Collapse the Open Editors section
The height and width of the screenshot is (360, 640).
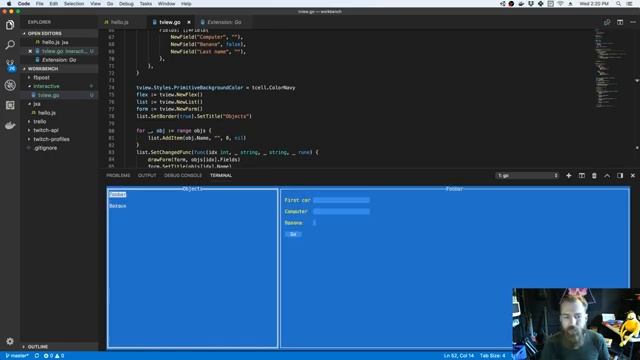pyautogui.click(x=44, y=33)
